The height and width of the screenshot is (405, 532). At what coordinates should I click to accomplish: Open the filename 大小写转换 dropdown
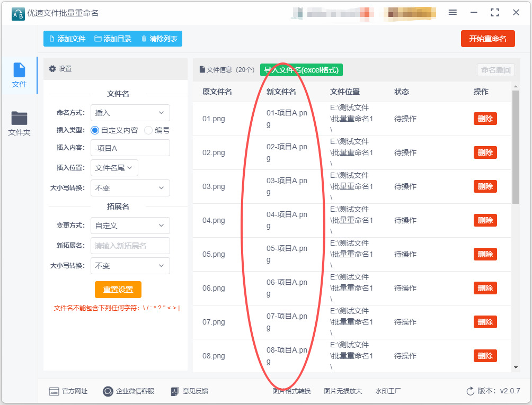click(130, 188)
